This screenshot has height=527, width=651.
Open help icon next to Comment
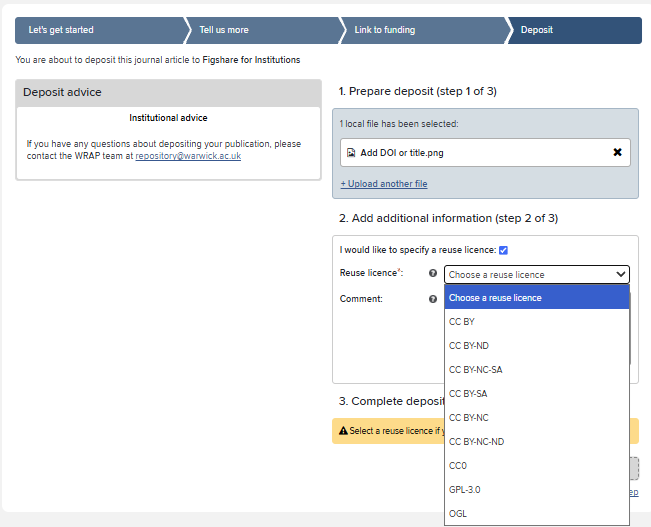coord(433,299)
